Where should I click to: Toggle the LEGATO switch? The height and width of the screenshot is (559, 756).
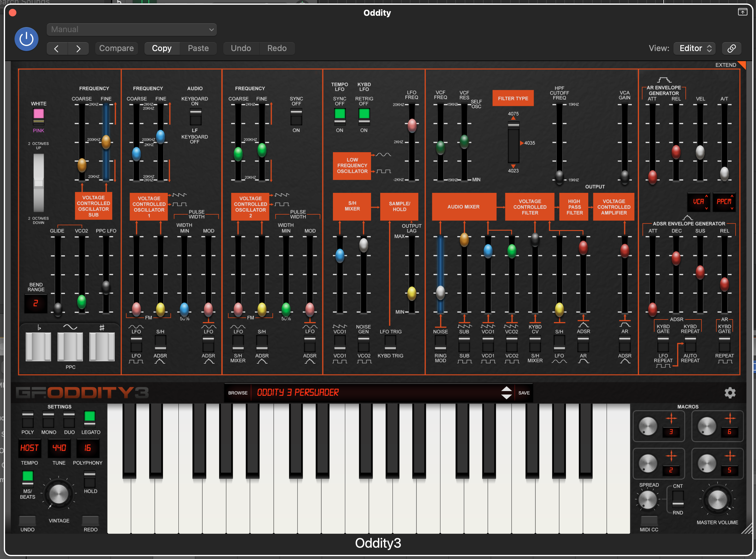(90, 420)
